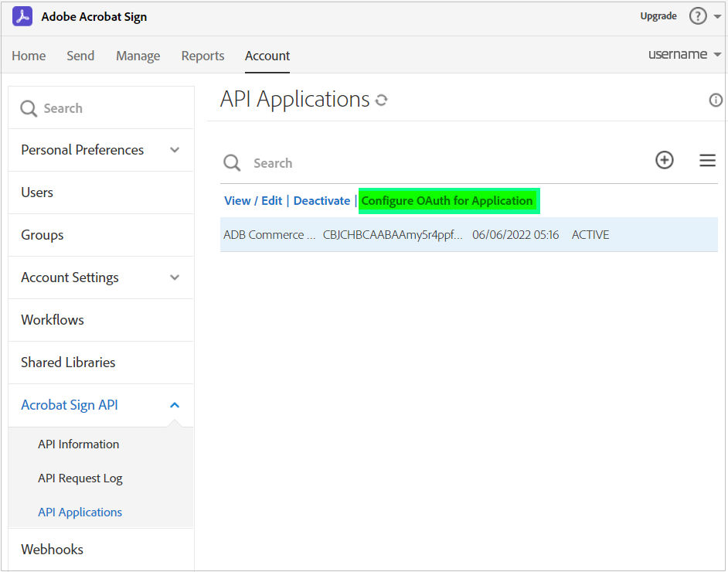Click the info icon beside API Applications
Image resolution: width=728 pixels, height=572 pixels.
[x=716, y=100]
